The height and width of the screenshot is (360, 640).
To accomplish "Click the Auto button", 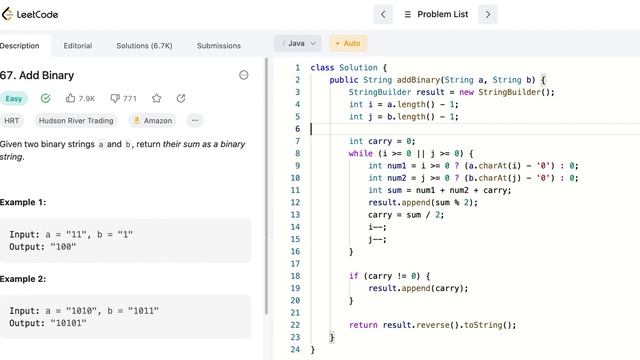I will click(348, 43).
